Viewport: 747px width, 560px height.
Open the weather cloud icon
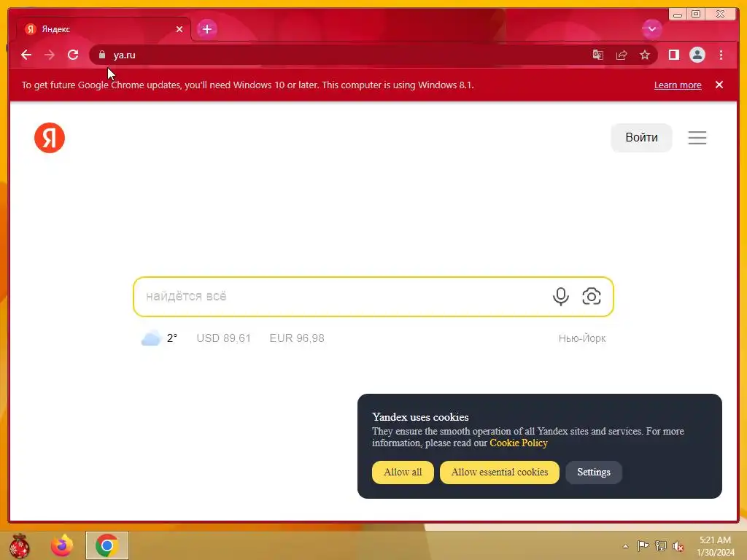pos(152,338)
